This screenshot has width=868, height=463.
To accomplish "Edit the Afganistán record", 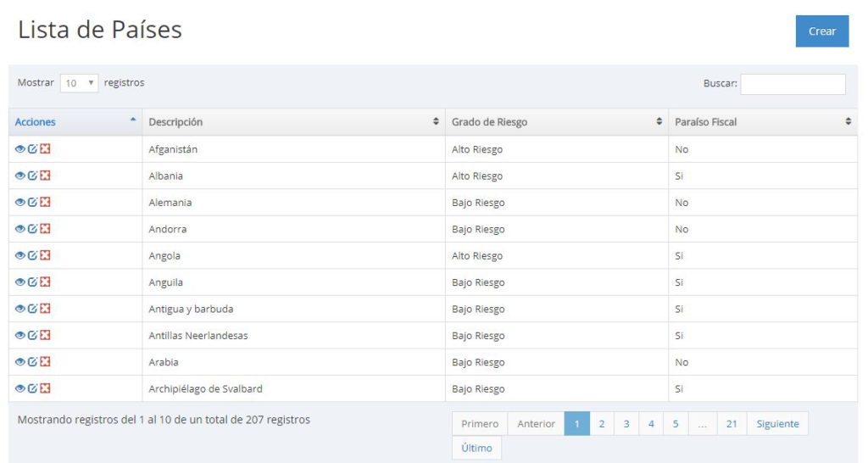I will pos(33,149).
